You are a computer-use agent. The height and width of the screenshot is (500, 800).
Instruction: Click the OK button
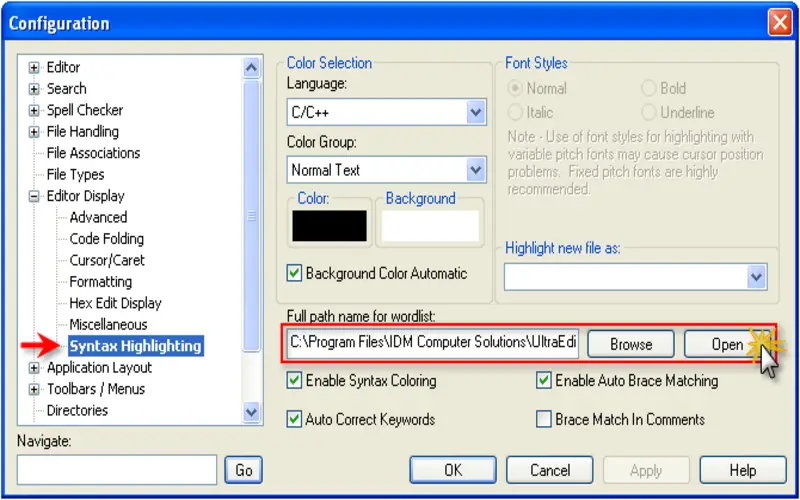click(x=453, y=470)
